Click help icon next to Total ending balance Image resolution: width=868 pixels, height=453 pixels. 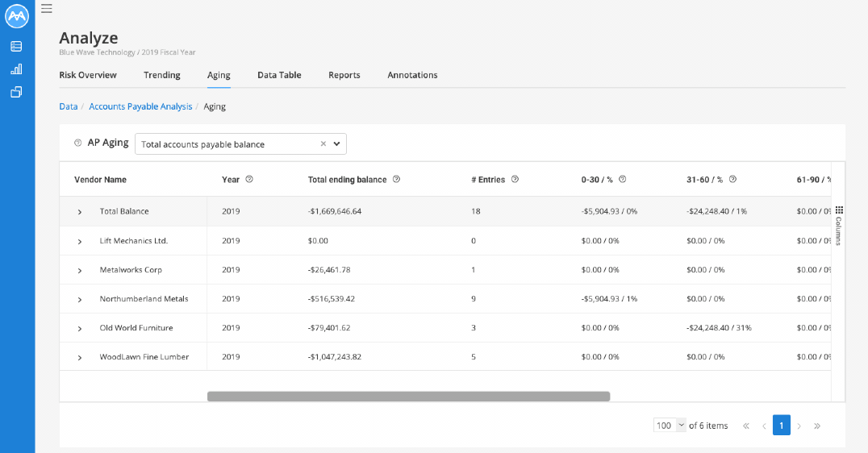tap(396, 179)
